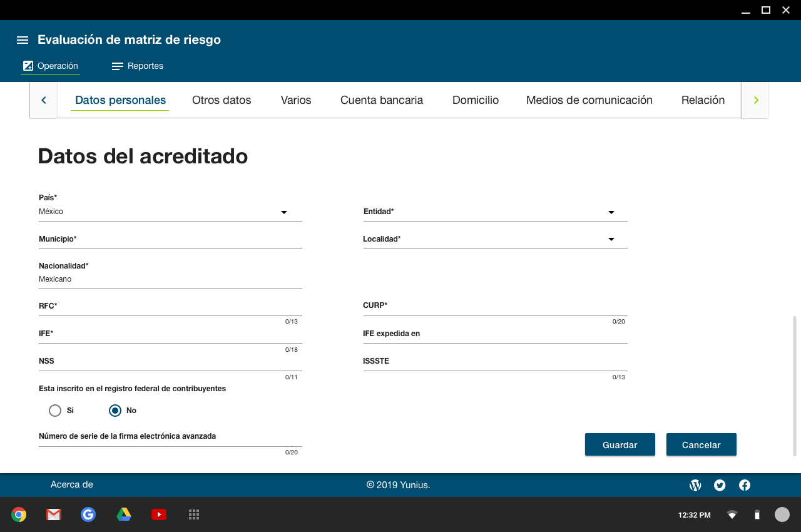801x532 pixels.
Task: Select the 'No' radio button
Action: coord(115,411)
